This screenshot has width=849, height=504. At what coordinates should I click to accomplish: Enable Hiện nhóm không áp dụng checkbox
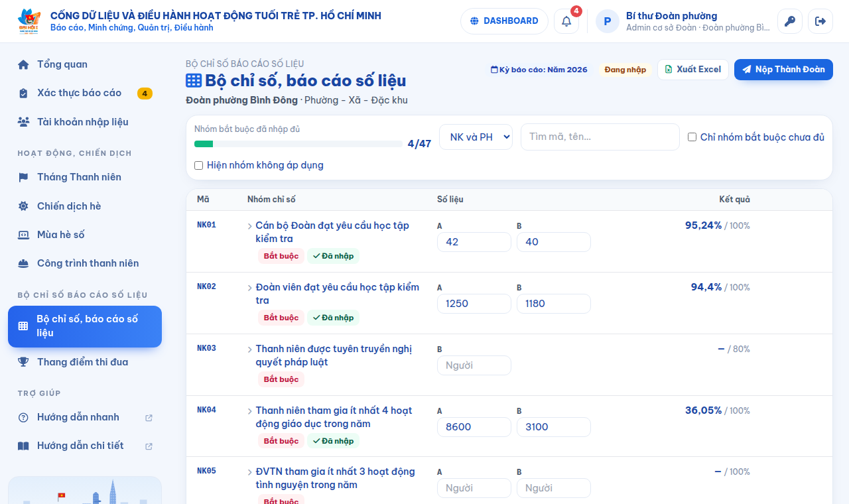pyautogui.click(x=198, y=165)
